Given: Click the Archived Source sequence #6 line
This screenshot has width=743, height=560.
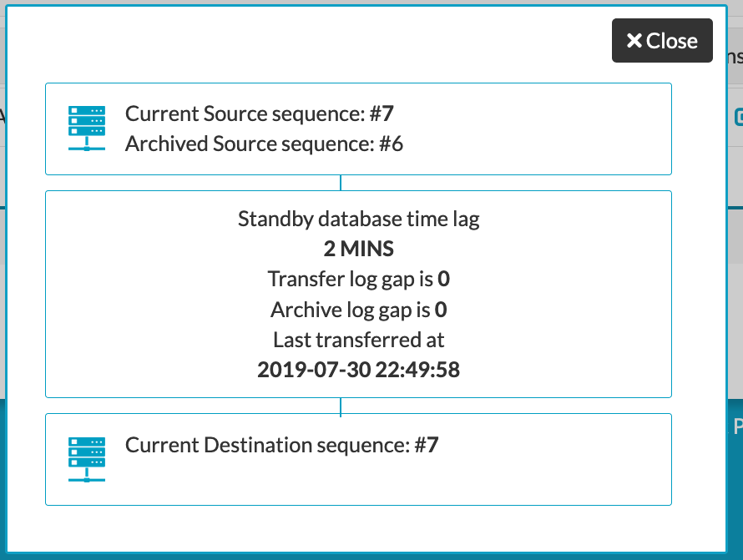Looking at the screenshot, I should [264, 144].
